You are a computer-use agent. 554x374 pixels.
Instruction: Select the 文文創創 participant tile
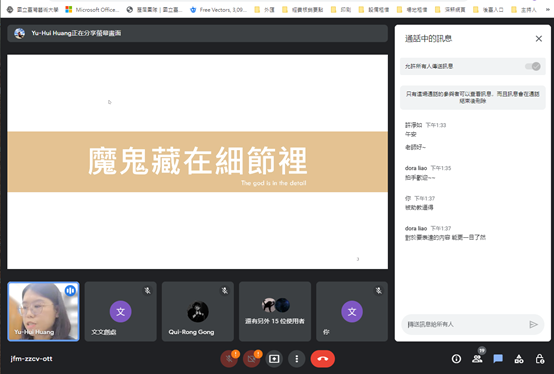(120, 311)
